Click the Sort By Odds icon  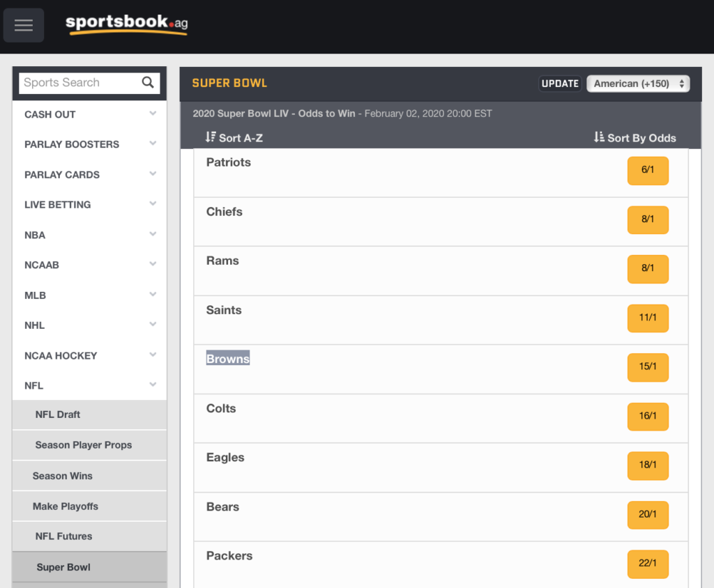599,137
